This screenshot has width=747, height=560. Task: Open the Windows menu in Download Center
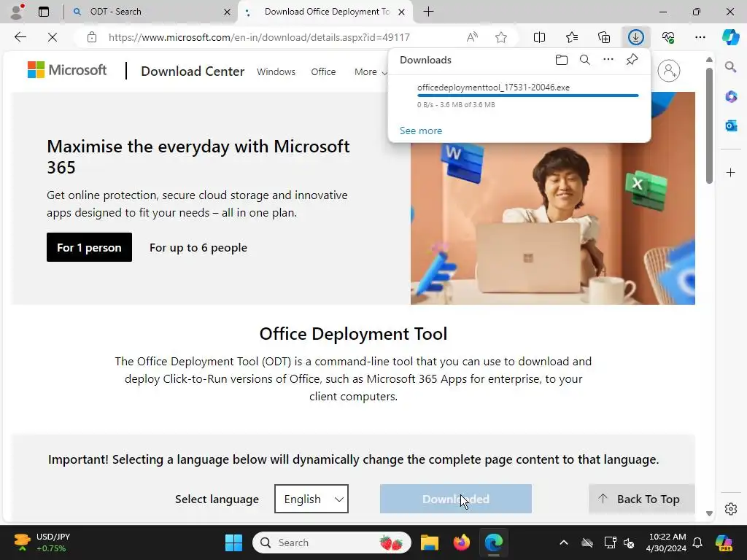pos(276,72)
